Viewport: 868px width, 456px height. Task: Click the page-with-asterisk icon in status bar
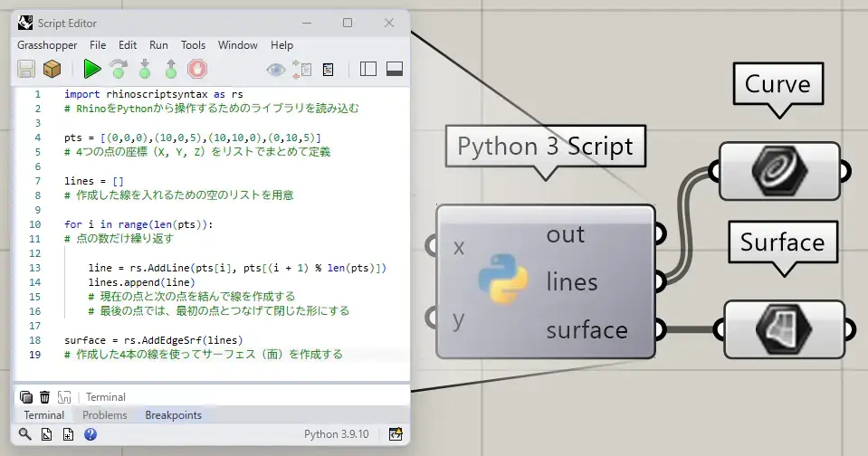coord(68,434)
